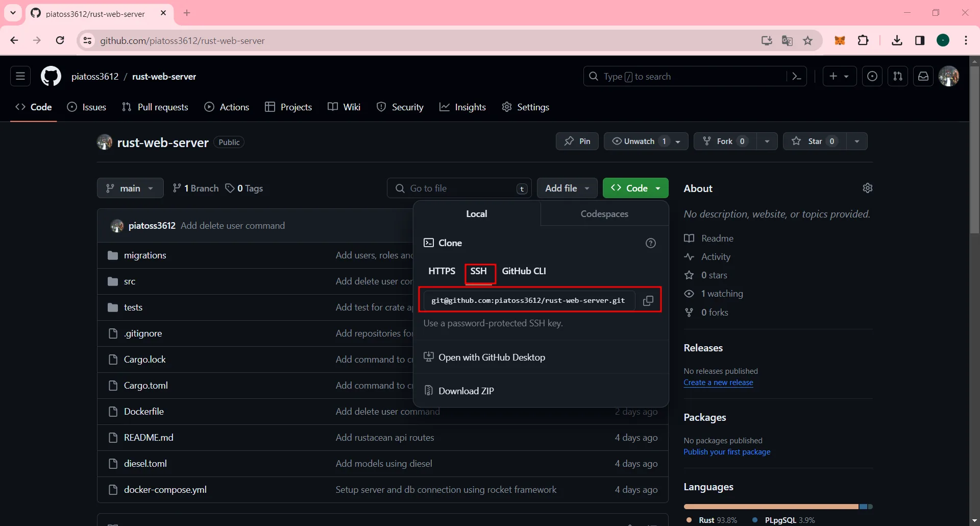This screenshot has height=526, width=980.
Task: View the 0 Tags link
Action: pyautogui.click(x=244, y=188)
